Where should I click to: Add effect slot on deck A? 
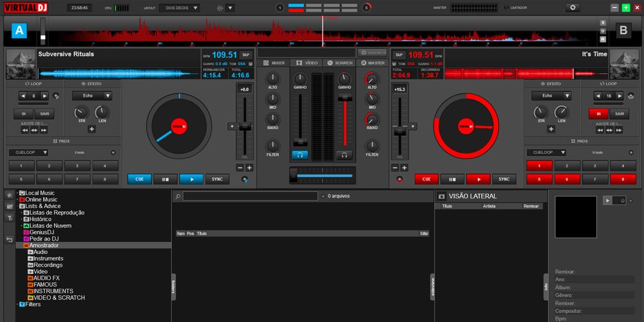(x=91, y=129)
